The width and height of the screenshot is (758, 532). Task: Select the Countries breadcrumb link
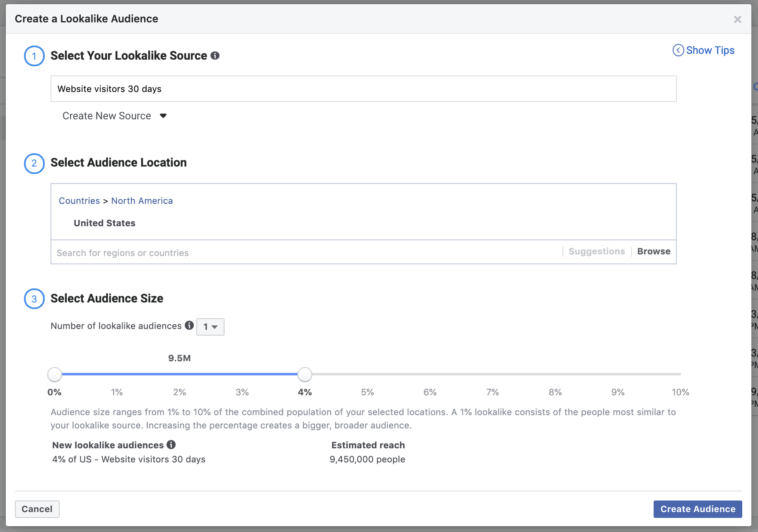point(79,201)
